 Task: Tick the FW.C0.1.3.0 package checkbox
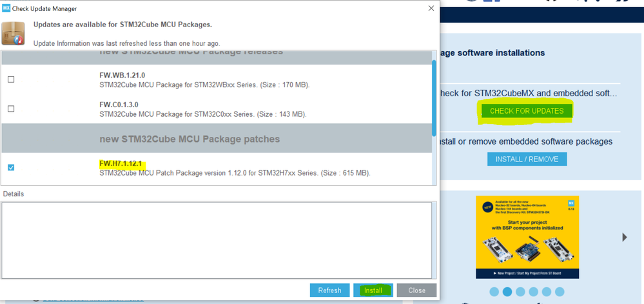pyautogui.click(x=11, y=108)
